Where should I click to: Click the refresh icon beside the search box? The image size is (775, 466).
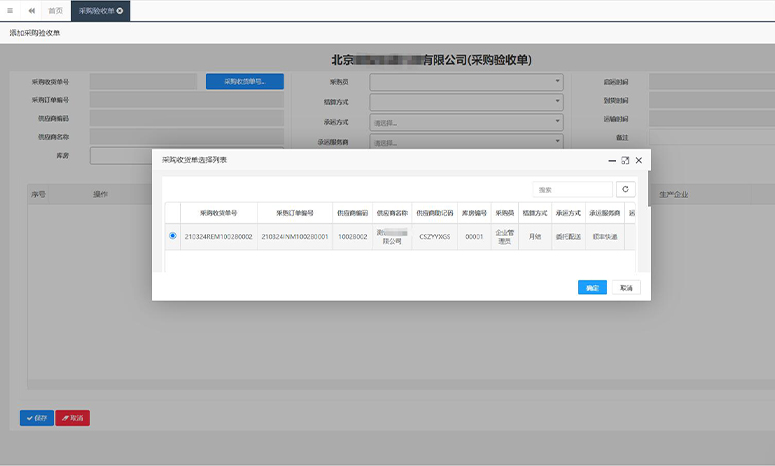coord(626,189)
